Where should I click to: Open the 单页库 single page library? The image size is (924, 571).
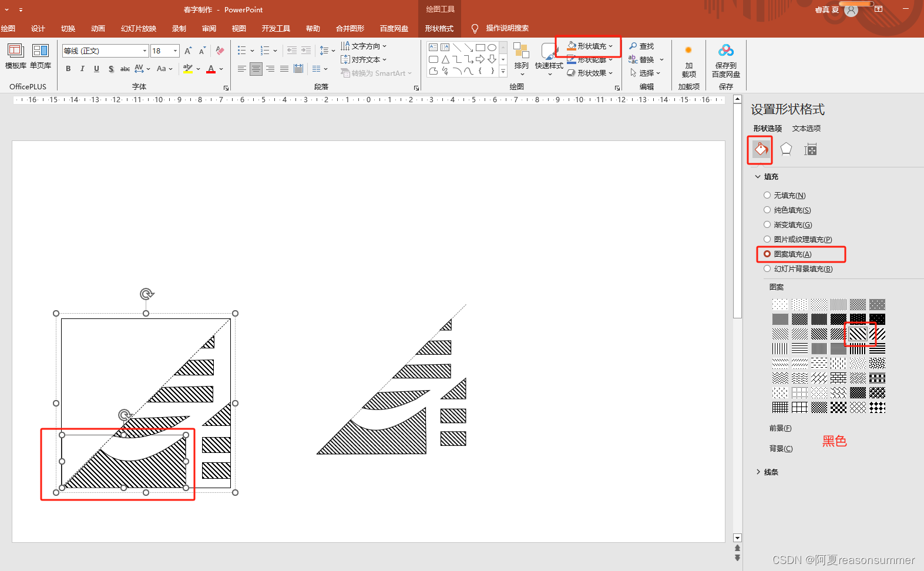(x=41, y=56)
